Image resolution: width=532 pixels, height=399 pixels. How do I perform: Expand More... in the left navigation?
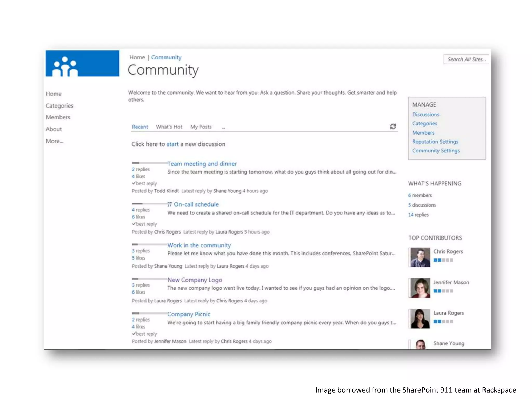pos(55,141)
